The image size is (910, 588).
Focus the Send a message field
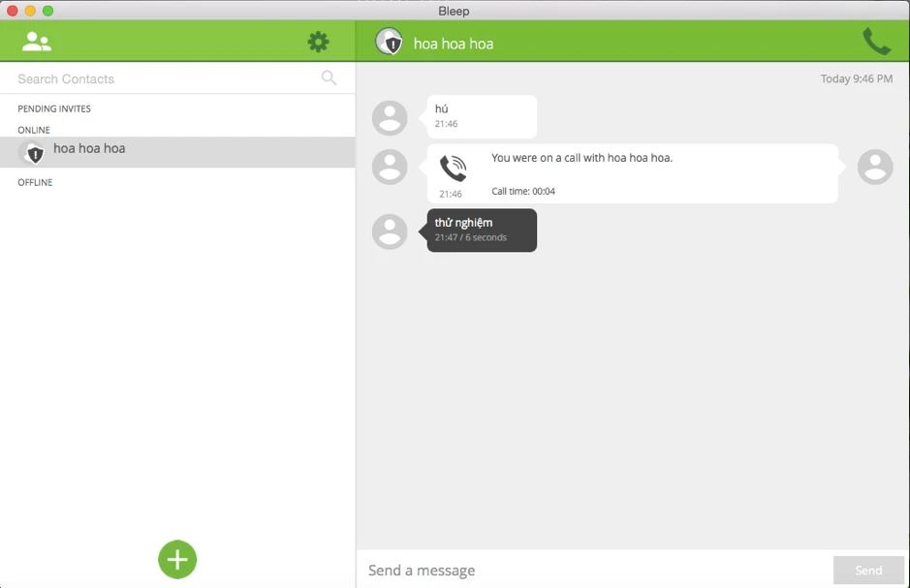point(595,570)
